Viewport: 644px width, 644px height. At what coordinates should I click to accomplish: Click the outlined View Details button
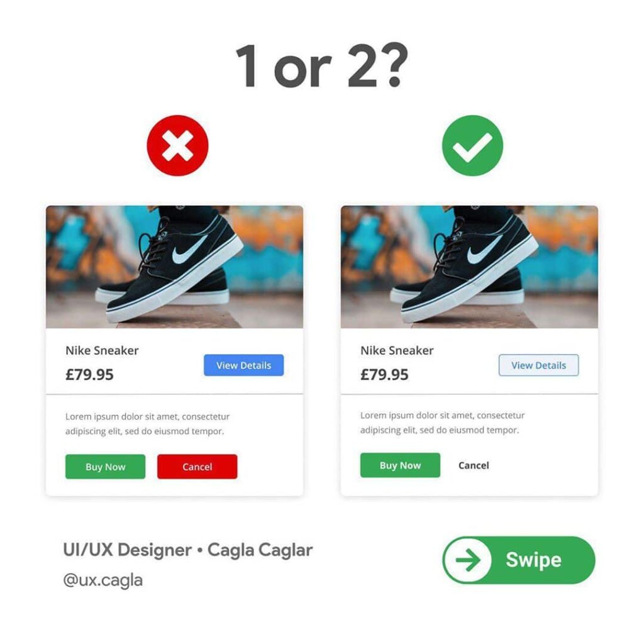click(538, 365)
